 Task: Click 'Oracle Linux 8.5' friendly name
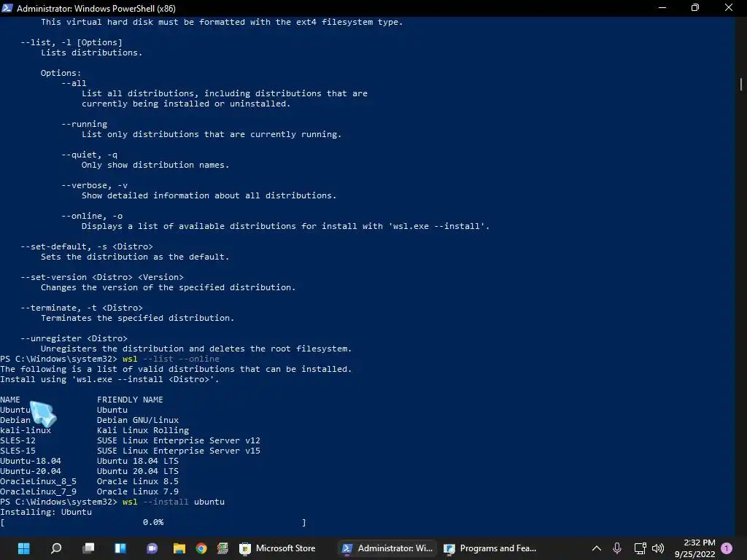point(138,481)
